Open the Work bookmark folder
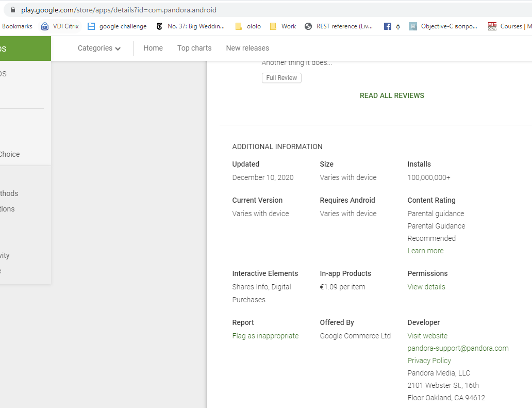This screenshot has width=532, height=408. coord(282,26)
